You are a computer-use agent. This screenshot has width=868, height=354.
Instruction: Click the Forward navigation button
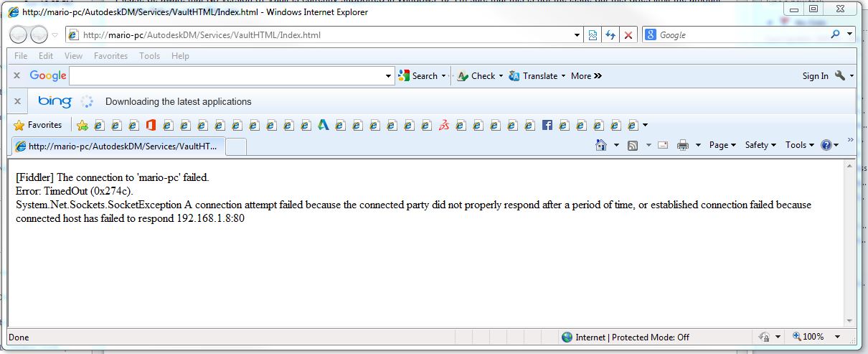[39, 34]
